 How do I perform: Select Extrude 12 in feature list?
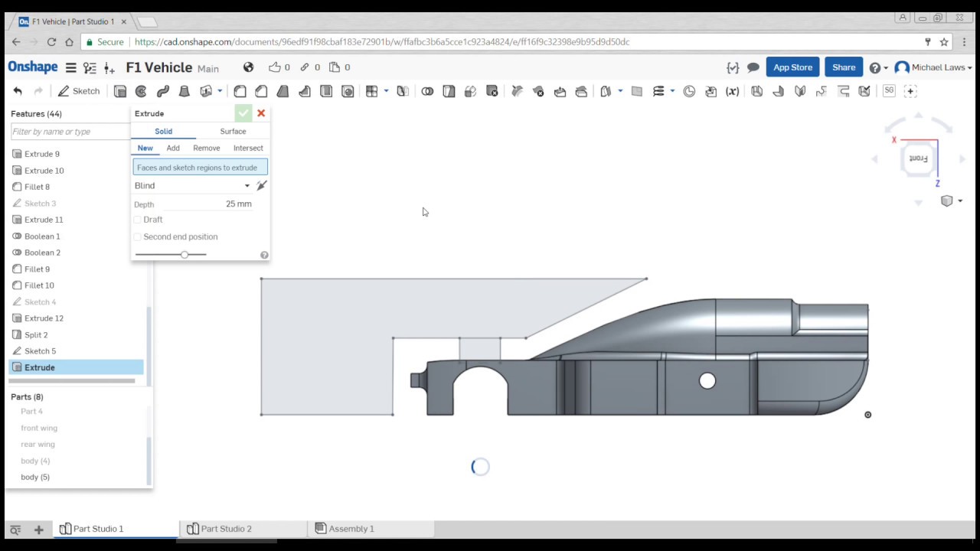coord(44,318)
